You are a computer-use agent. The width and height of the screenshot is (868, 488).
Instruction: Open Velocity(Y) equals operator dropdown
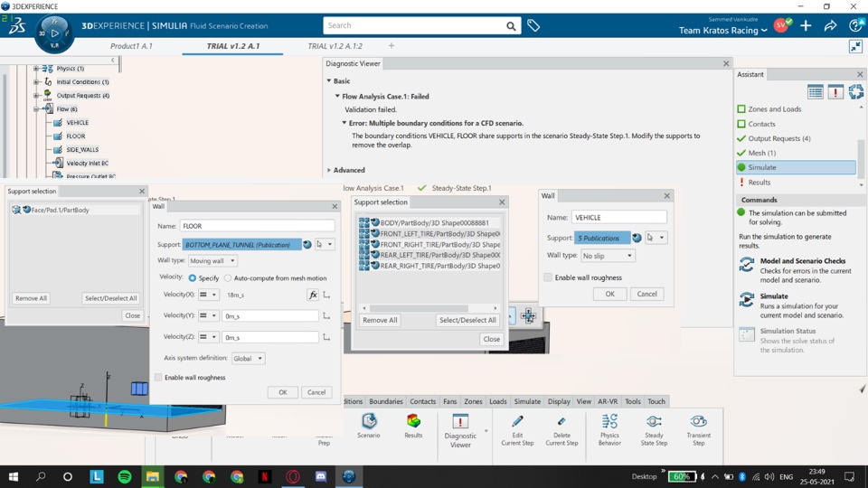click(x=208, y=315)
